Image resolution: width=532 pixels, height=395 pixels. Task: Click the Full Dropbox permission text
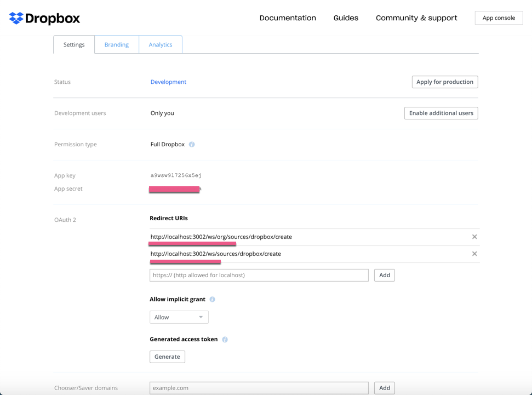(x=168, y=144)
